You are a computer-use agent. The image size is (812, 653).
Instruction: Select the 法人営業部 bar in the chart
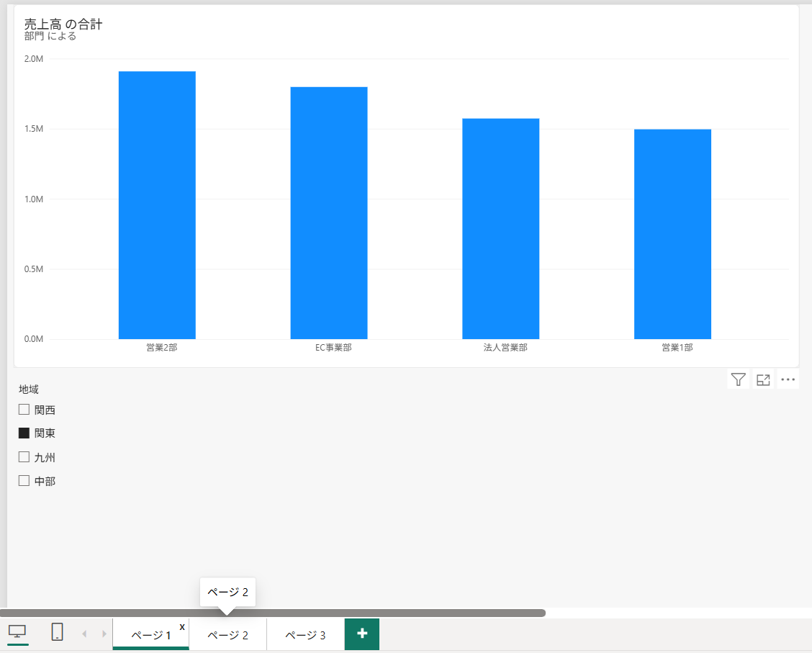(501, 229)
